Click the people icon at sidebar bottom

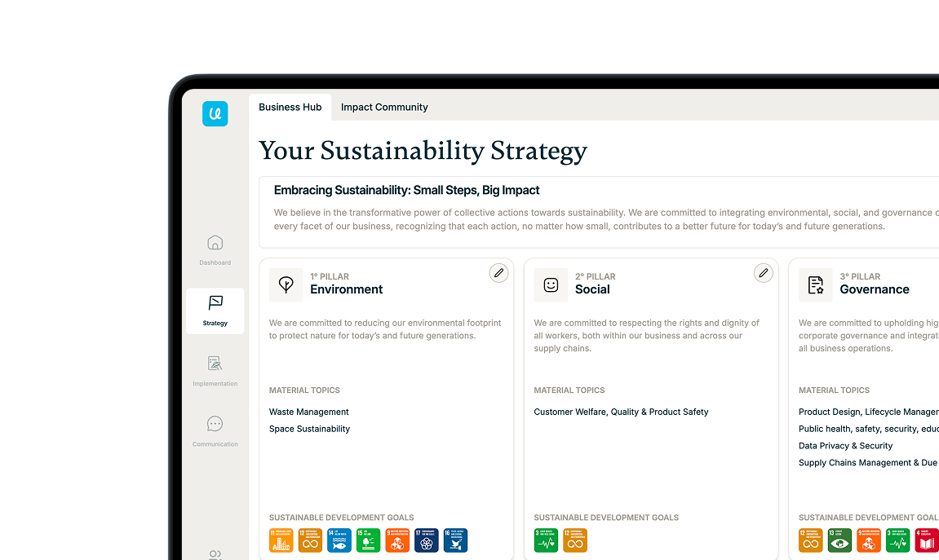point(215,554)
